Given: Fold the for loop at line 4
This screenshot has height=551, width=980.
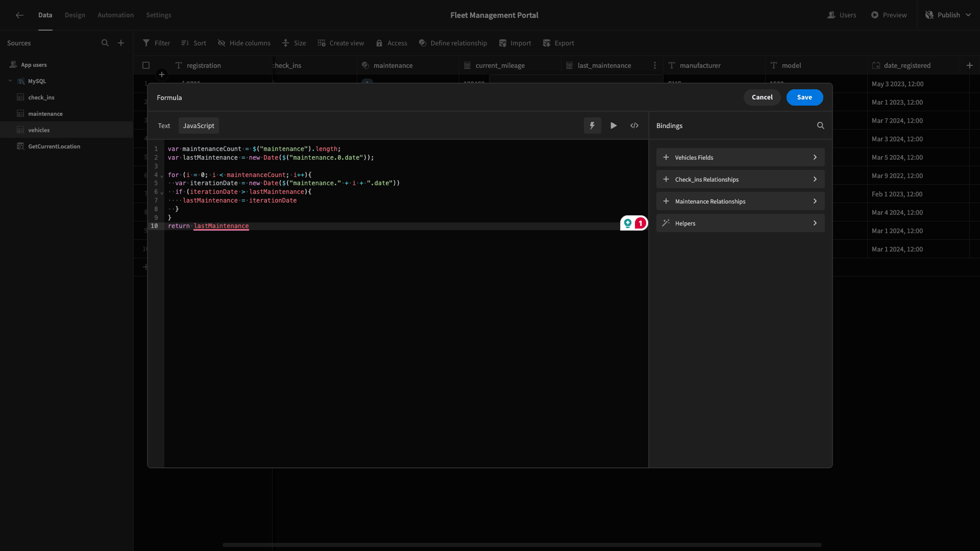Looking at the screenshot, I should [x=162, y=176].
